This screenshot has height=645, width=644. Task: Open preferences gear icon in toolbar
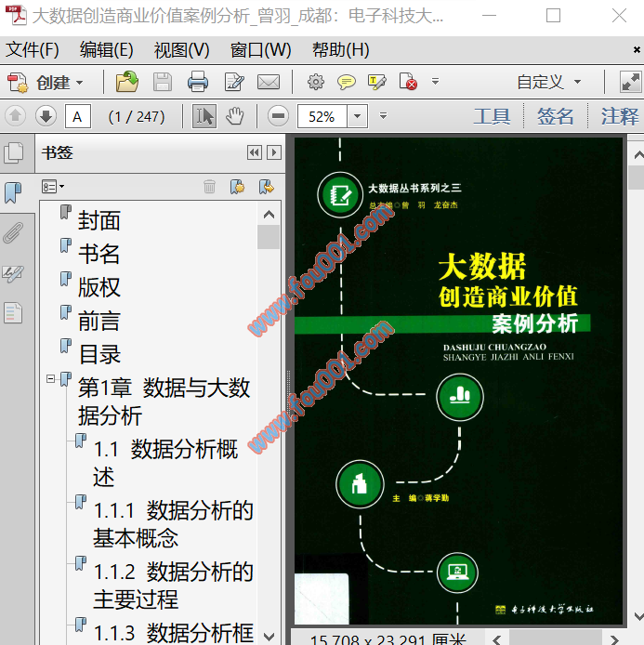click(x=316, y=82)
